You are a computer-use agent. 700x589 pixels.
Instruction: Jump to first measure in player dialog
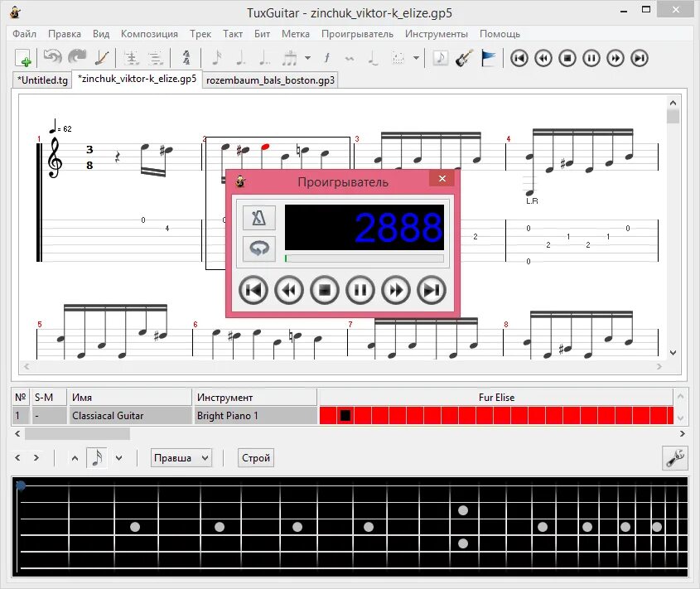[x=253, y=290]
